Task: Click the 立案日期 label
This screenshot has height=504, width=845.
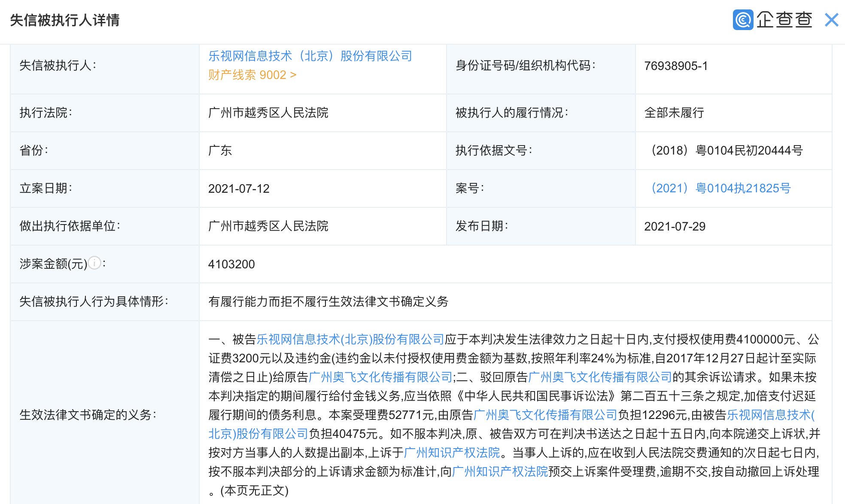Action: (46, 188)
